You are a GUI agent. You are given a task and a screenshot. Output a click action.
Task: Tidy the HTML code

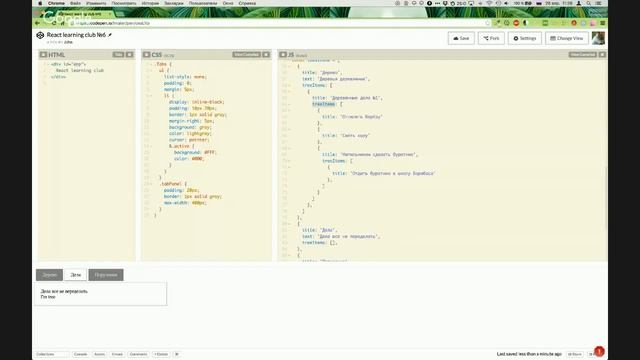tap(118, 54)
